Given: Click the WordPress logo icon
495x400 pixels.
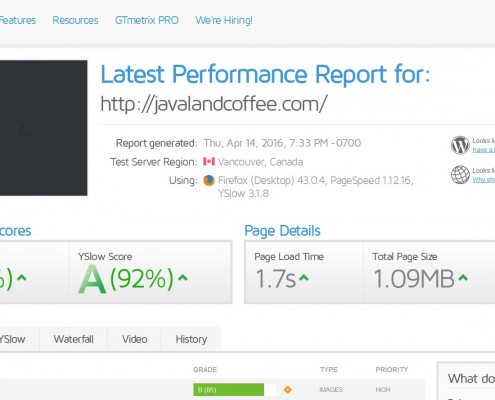Looking at the screenshot, I should 460,145.
